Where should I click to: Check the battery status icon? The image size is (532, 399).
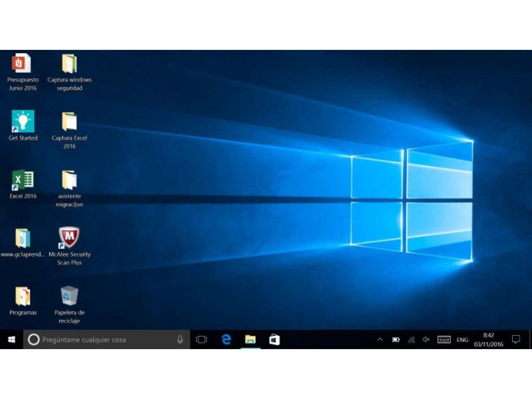(x=396, y=340)
